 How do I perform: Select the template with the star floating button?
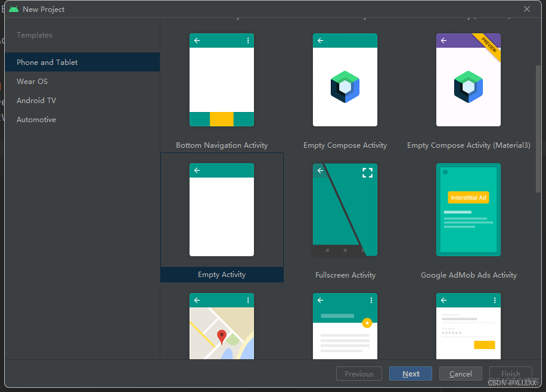click(345, 326)
